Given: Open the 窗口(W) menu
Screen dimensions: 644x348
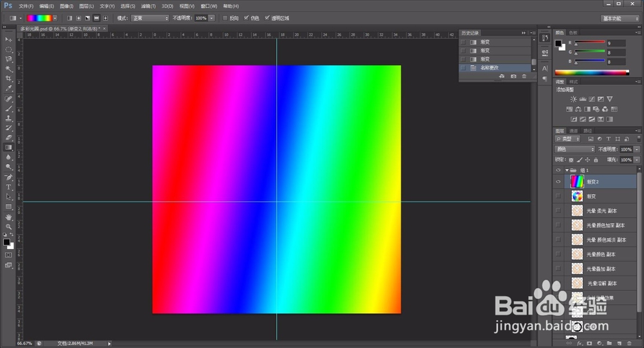Looking at the screenshot, I should [209, 6].
